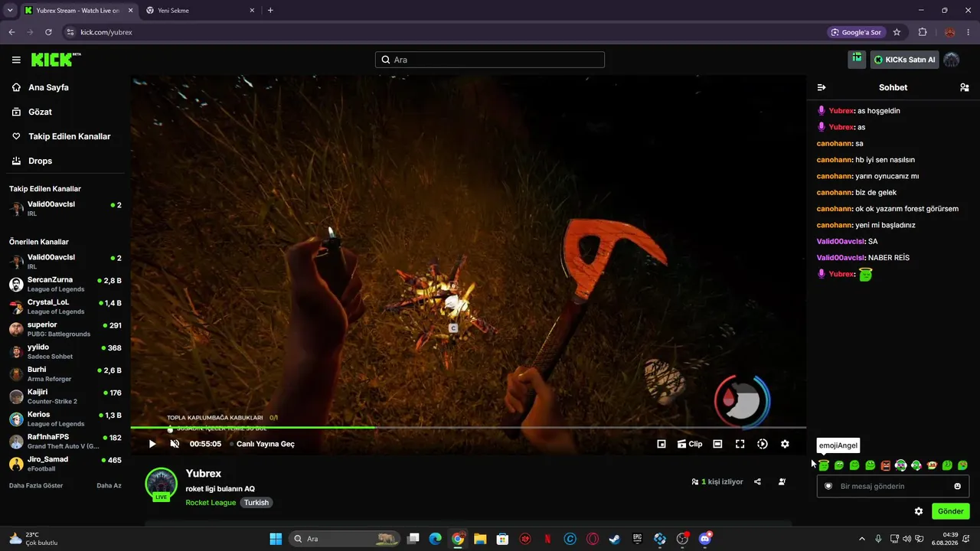Screen dimensions: 980x551
Task: Expand list with Daha Fazla Göster
Action: (36, 485)
